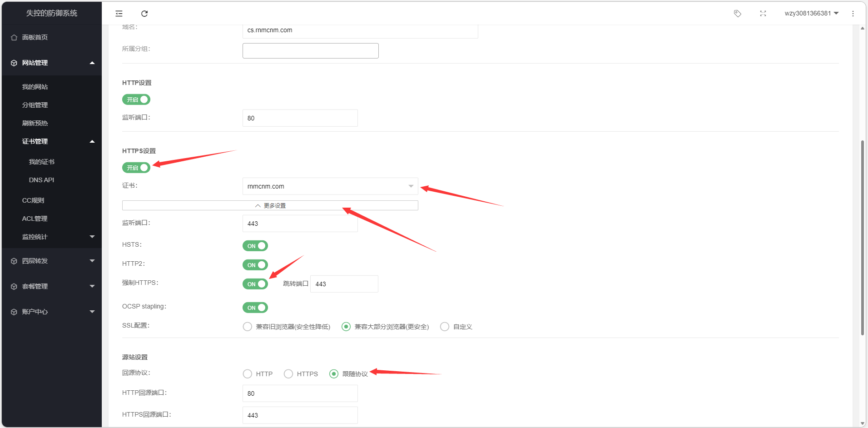The image size is (868, 428).
Task: Disable the 强制HTTPS switch
Action: pos(255,284)
